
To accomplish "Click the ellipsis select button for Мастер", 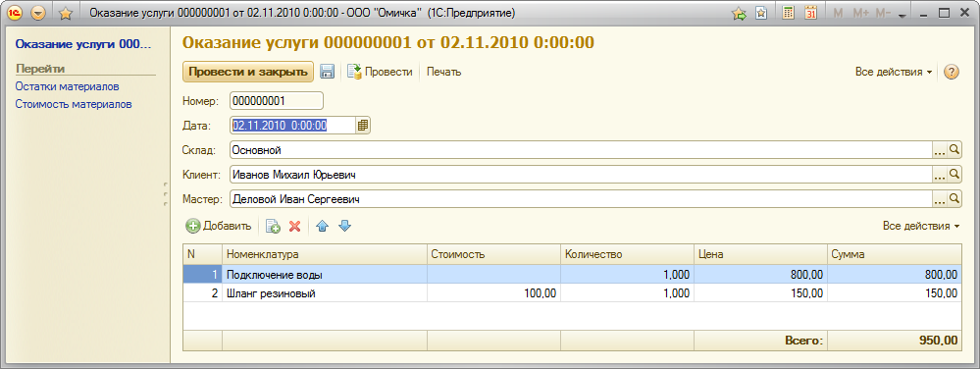I will (x=940, y=199).
